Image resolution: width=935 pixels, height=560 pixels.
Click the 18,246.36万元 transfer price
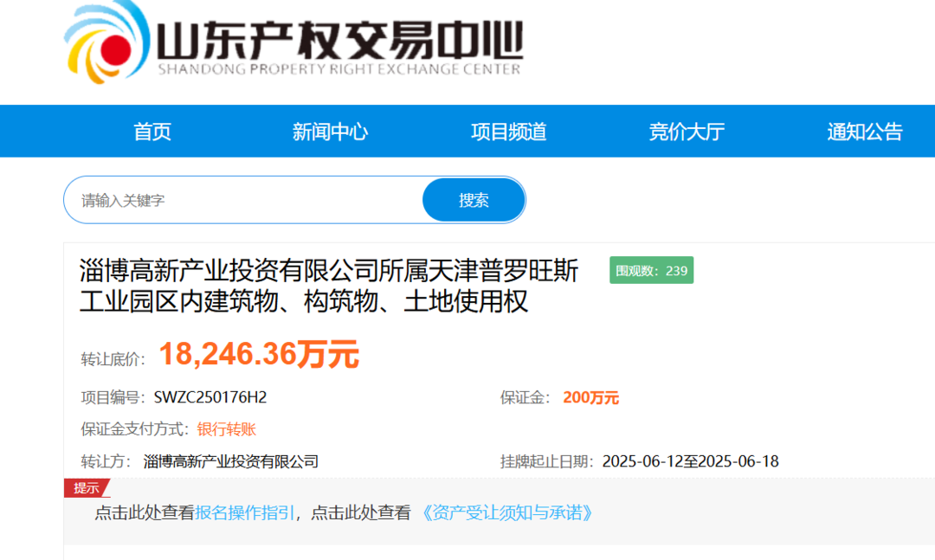click(258, 353)
